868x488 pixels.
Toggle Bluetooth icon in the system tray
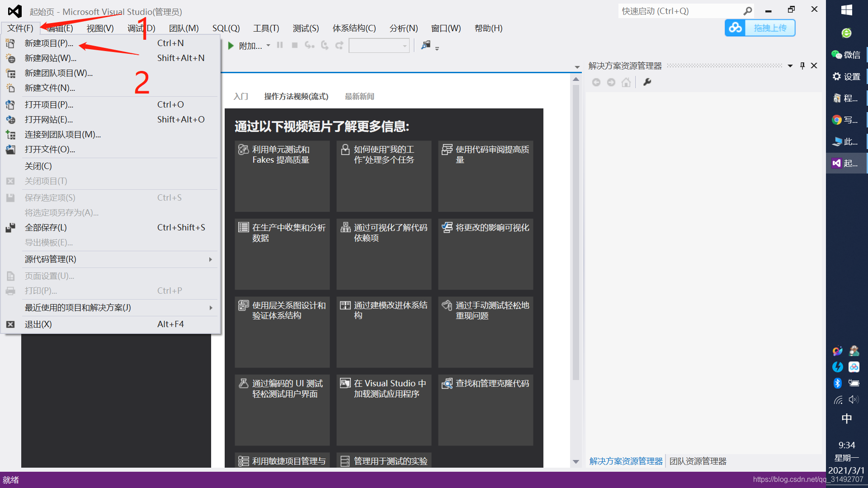[838, 383]
